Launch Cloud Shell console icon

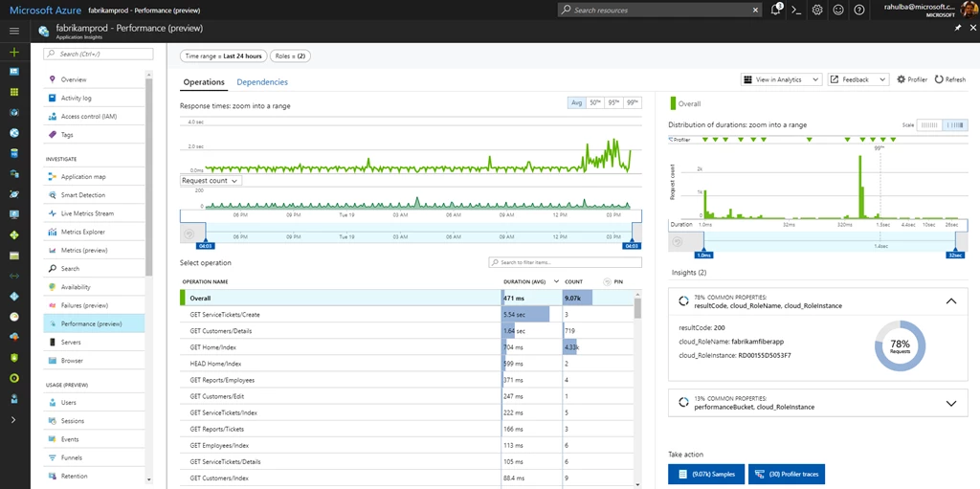pyautogui.click(x=796, y=10)
